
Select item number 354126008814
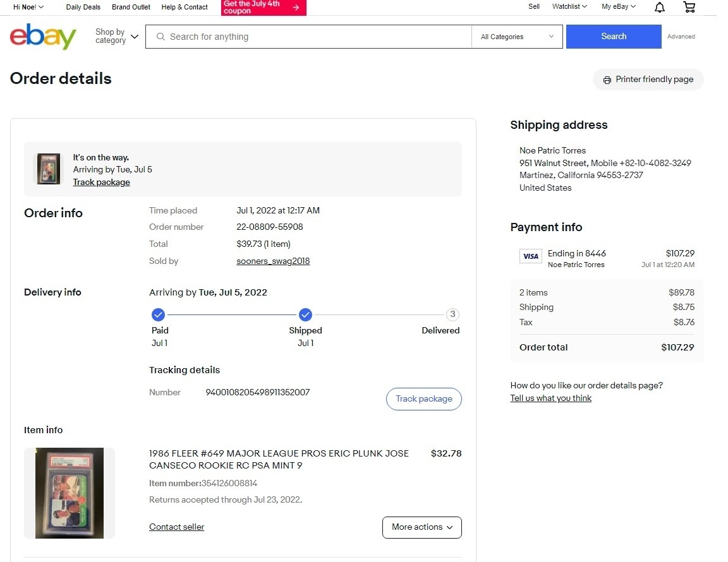(229, 483)
